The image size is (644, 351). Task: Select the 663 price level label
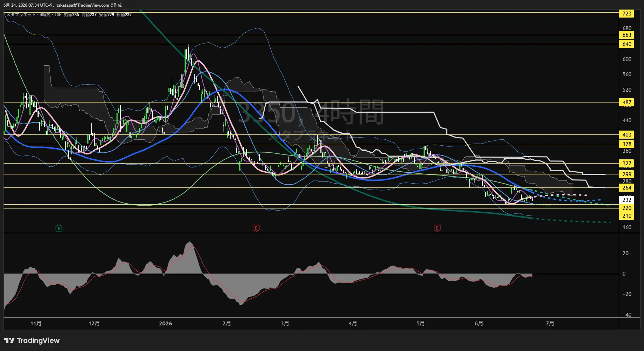coord(627,35)
